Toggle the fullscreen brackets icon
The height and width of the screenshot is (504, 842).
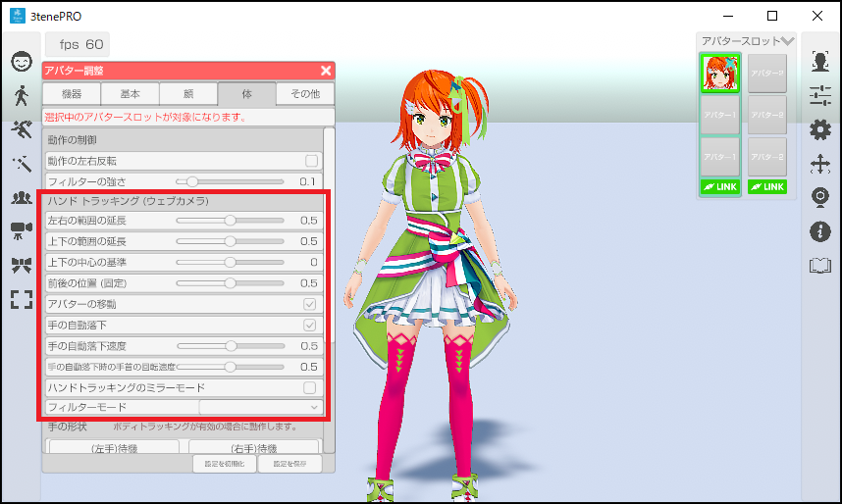(x=22, y=299)
